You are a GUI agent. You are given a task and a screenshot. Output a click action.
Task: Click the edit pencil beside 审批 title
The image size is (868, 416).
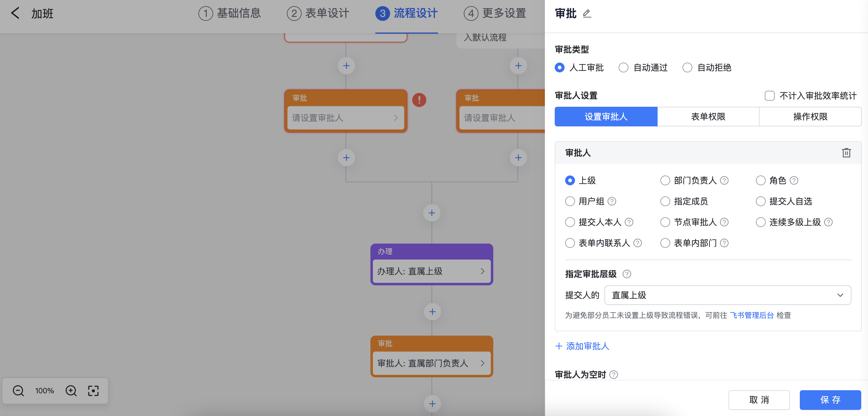[x=587, y=13]
